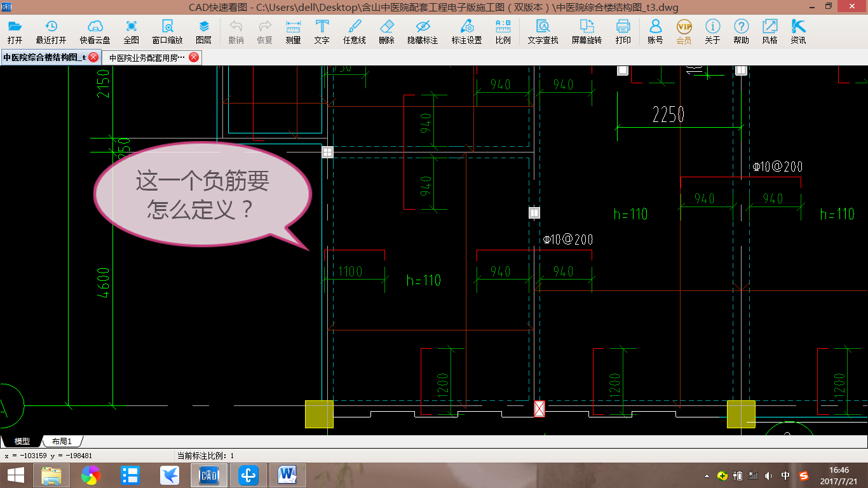Select the 布局1 layout tab
Image resolution: width=868 pixels, height=488 pixels.
coord(62,441)
